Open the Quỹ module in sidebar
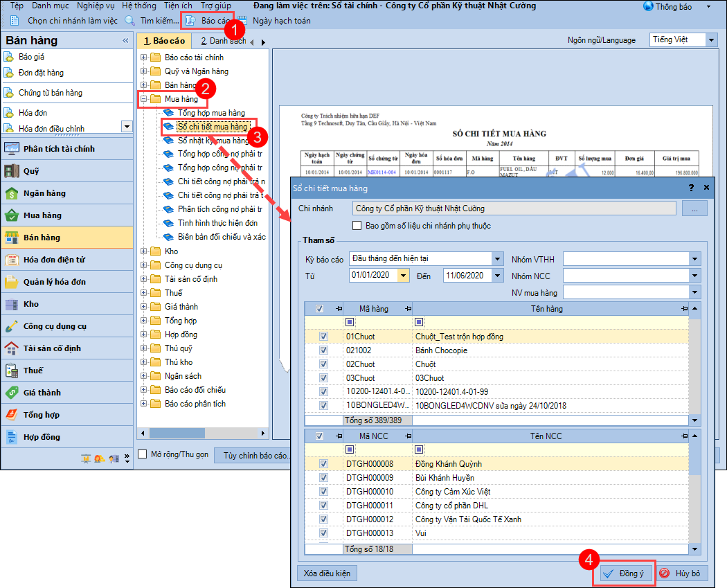Image resolution: width=727 pixels, height=588 pixels. pyautogui.click(x=12, y=171)
